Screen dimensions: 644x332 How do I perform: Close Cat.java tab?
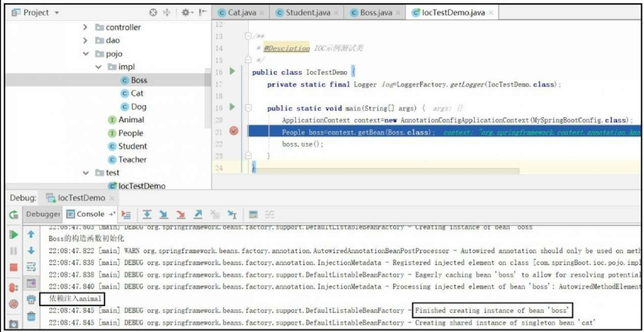[x=262, y=13]
